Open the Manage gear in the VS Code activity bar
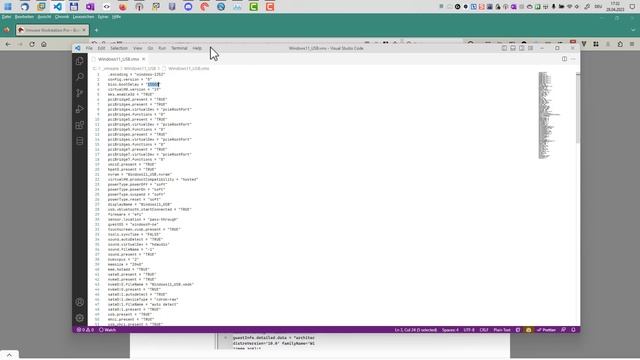Screen dimensions: 640x360 pyautogui.click(x=80, y=318)
